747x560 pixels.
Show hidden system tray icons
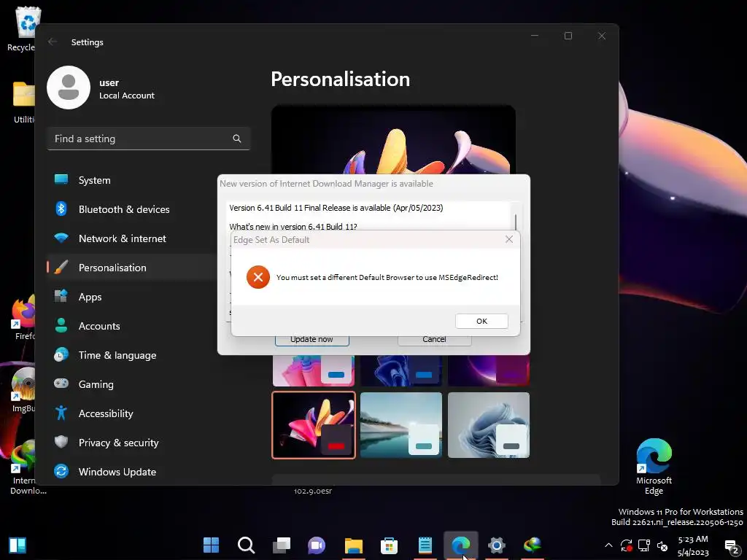coord(608,545)
